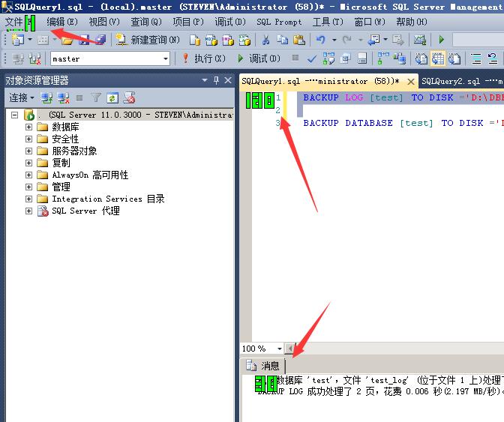Expand the Security (安全性) folder
Screen dimensions: 504x422
28,139
